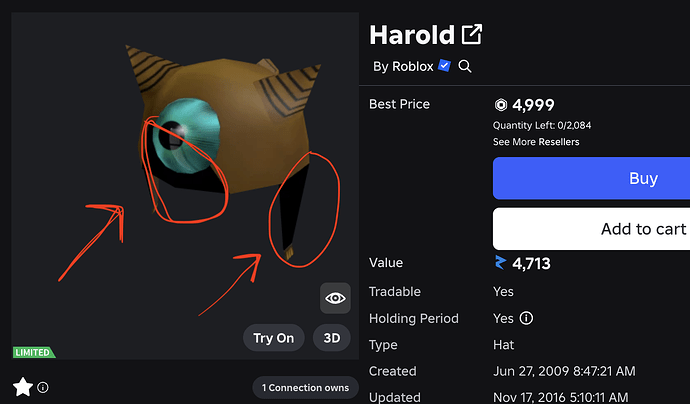This screenshot has height=404, width=690.
Task: Click the Buy button
Action: [591, 178]
